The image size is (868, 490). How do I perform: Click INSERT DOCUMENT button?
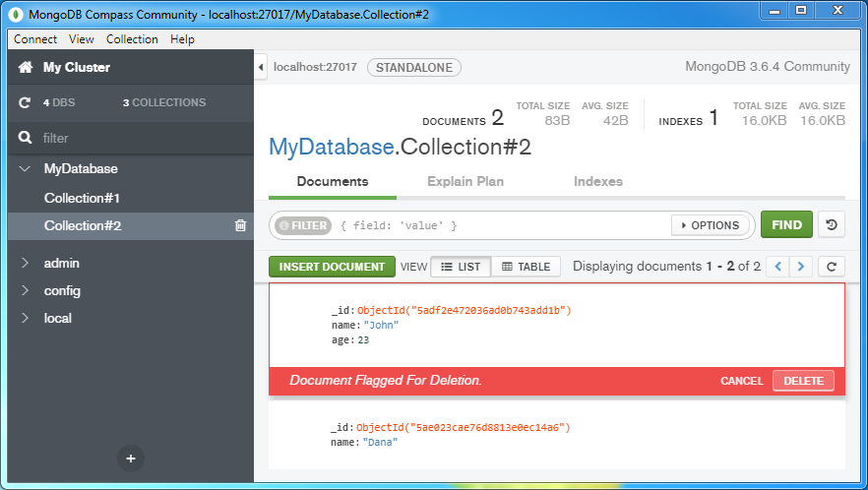point(333,267)
